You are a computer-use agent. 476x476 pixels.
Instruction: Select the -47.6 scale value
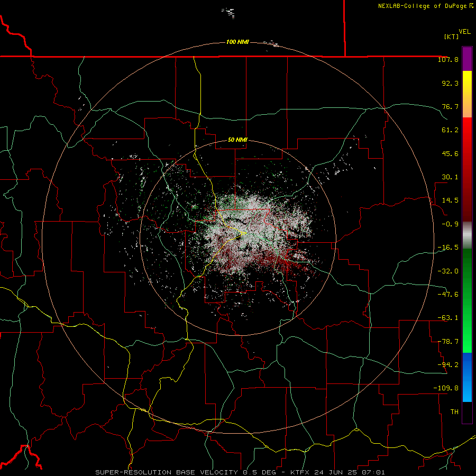click(448, 295)
